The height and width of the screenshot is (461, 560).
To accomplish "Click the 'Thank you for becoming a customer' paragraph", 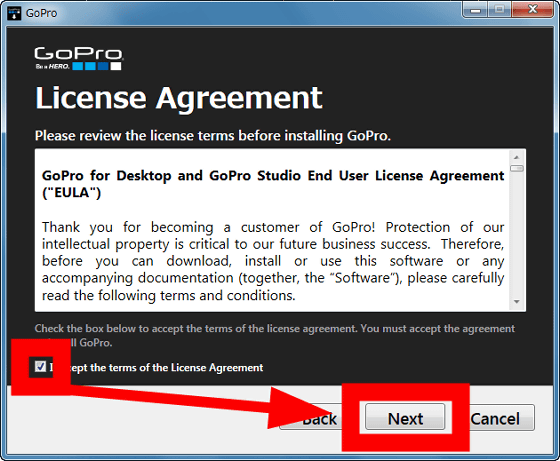I will [273, 261].
